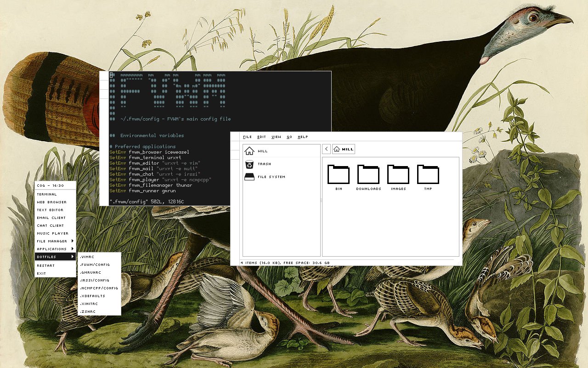Open .ncmpcpp/config from the Dotfiles submenu
588x368 pixels.
(x=99, y=288)
